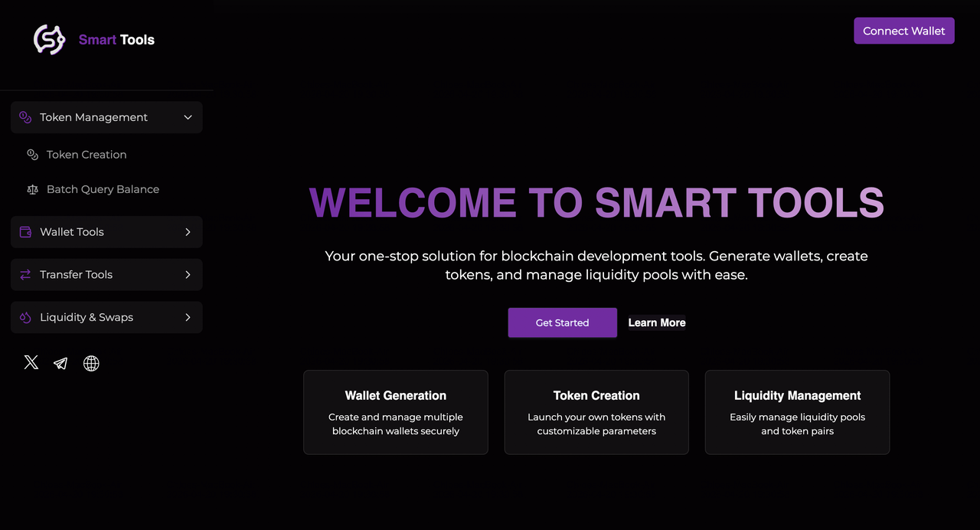The height and width of the screenshot is (530, 980).
Task: Open the X (Twitter) social icon
Action: [31, 363]
